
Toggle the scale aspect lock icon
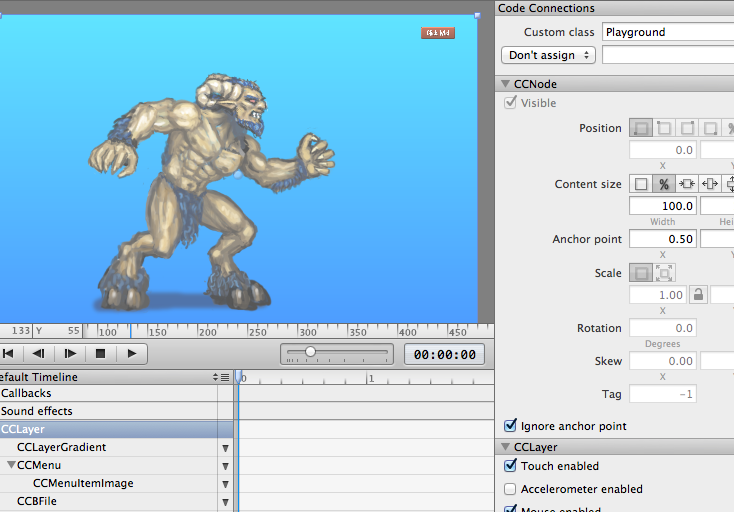click(698, 295)
